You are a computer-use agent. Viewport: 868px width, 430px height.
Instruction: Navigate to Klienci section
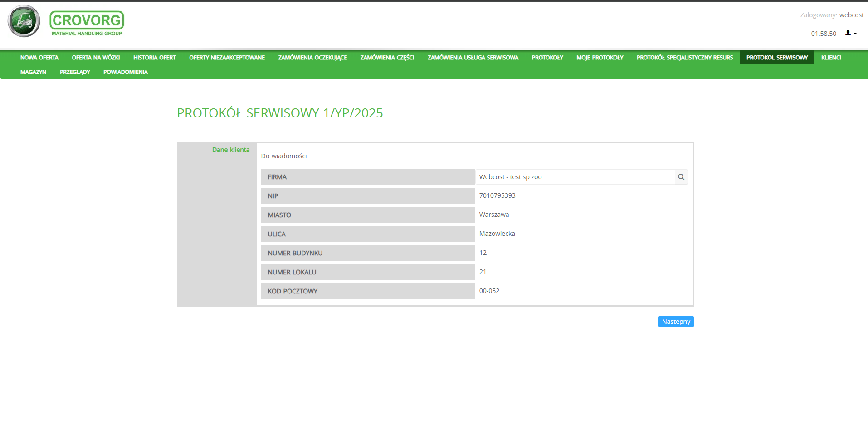[831, 58]
